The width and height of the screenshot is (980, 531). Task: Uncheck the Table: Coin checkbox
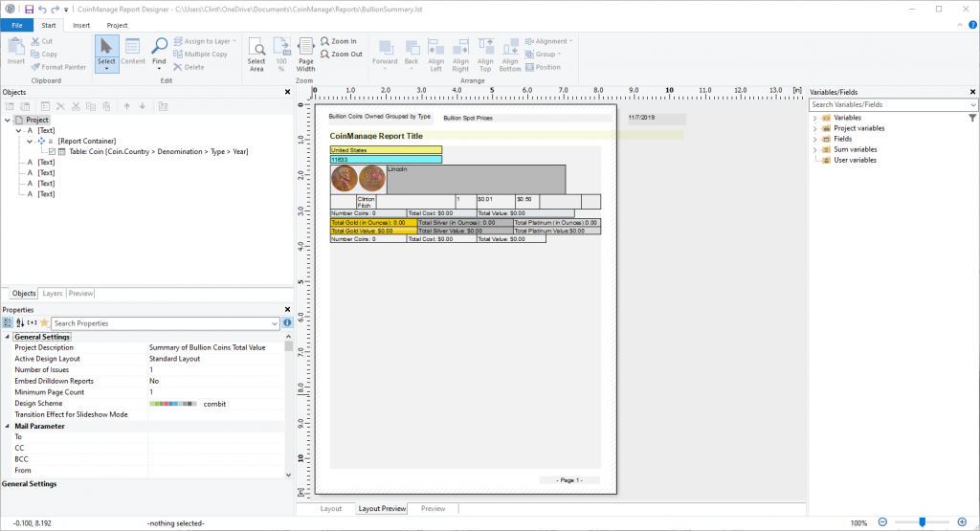pyautogui.click(x=52, y=152)
